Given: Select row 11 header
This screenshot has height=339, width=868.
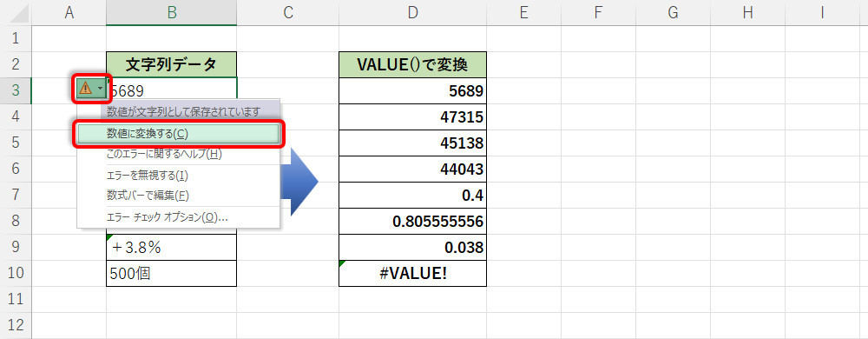Looking at the screenshot, I should pyautogui.click(x=16, y=299).
